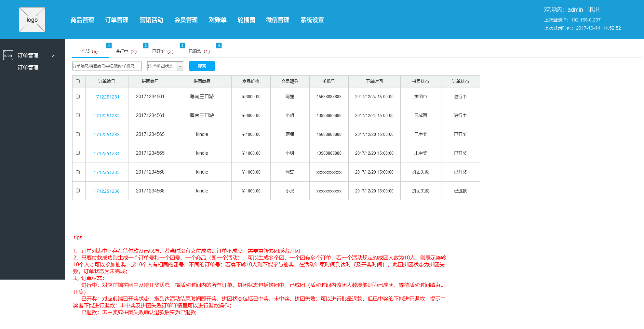Click the logo placeholder image
The height and width of the screenshot is (329, 644).
pos(32,20)
